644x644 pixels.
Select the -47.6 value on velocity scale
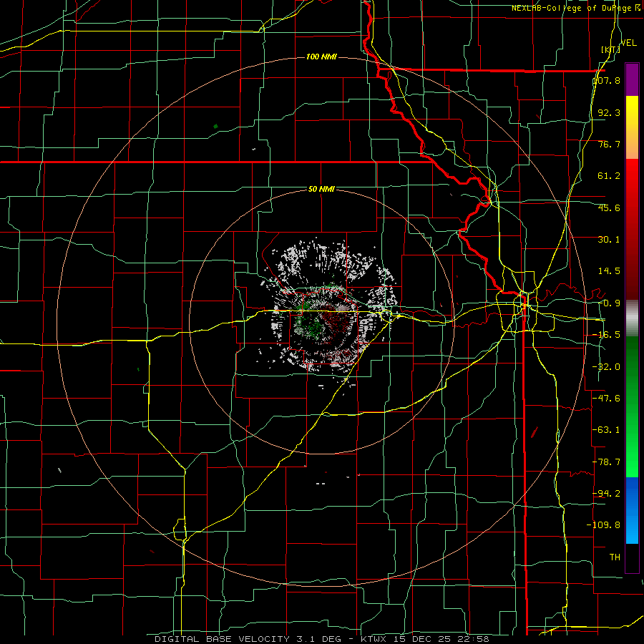[x=606, y=399]
